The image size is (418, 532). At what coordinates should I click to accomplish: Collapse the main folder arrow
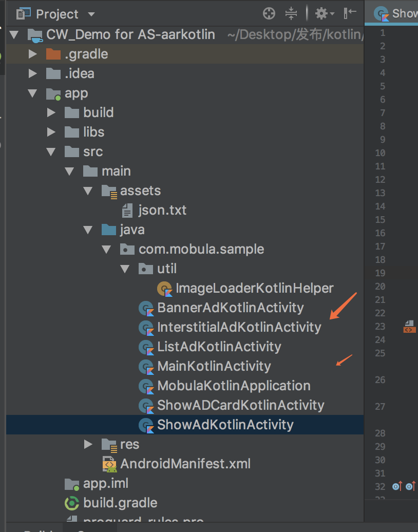point(69,171)
